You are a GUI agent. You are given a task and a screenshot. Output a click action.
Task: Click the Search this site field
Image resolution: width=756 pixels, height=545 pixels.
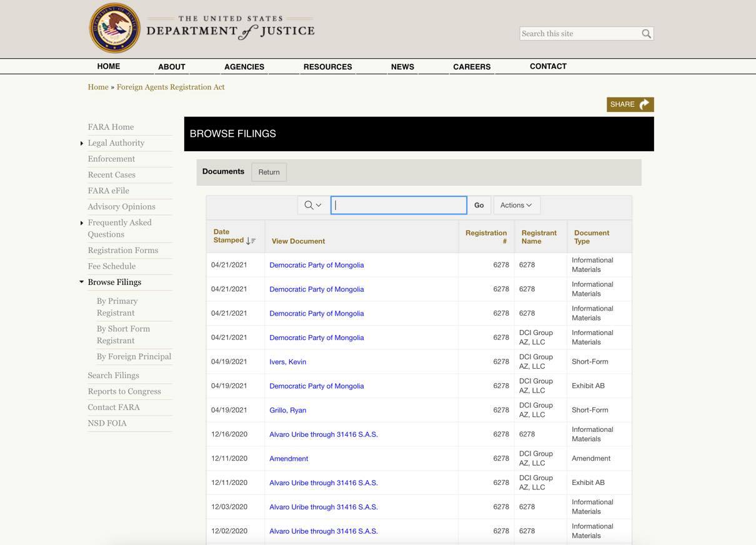[x=579, y=34]
